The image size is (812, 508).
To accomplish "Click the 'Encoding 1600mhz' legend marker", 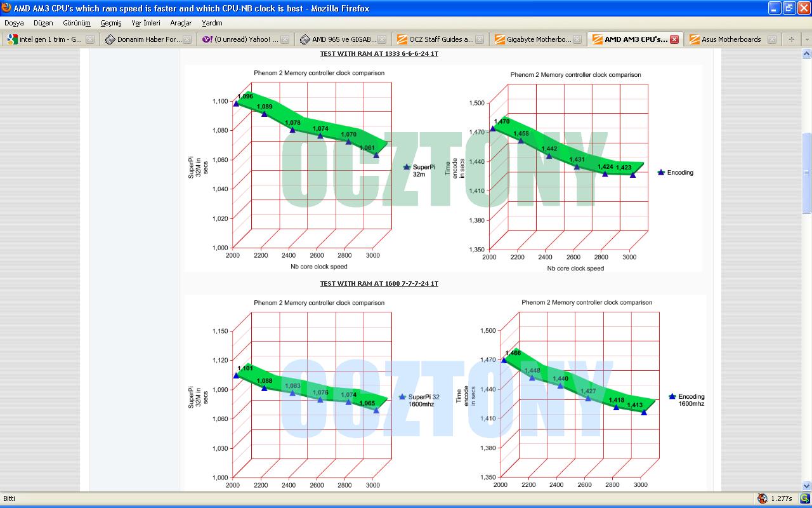I will pos(672,396).
